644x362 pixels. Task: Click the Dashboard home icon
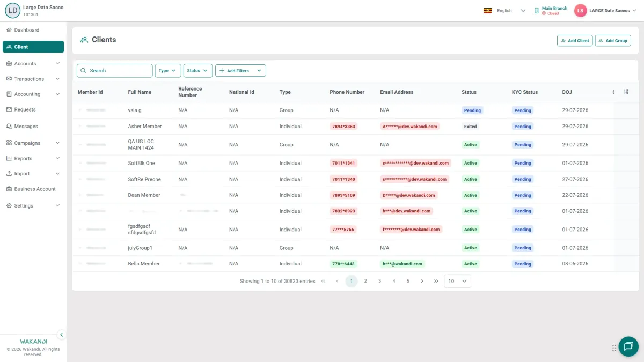[x=9, y=30]
